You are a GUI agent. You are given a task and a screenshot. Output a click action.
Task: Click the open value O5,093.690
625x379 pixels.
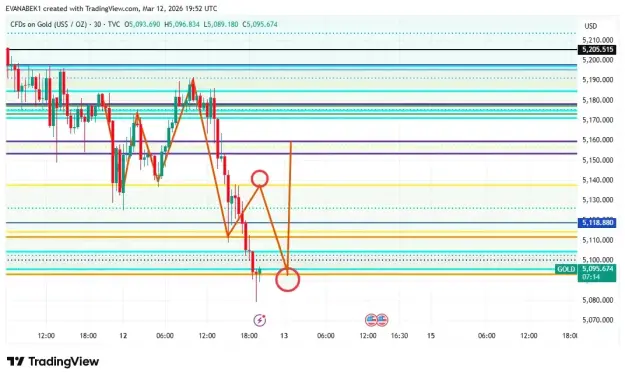coord(142,24)
